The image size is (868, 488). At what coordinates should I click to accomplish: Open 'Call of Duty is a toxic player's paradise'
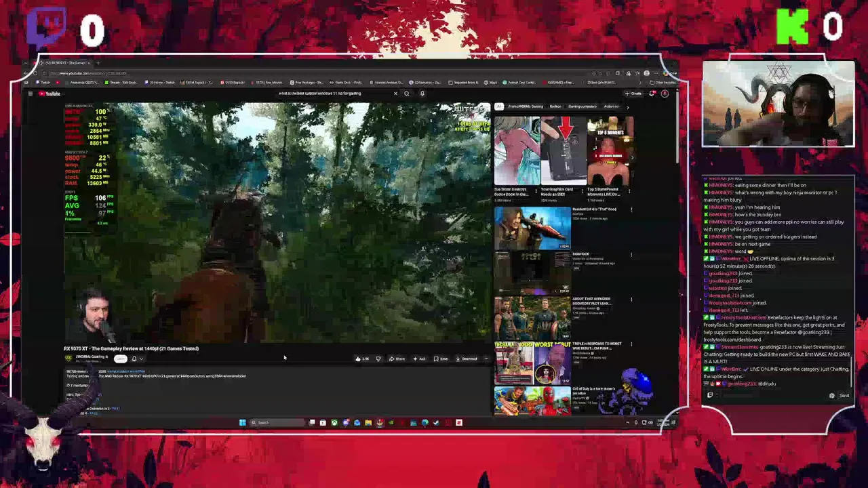pyautogui.click(x=532, y=401)
